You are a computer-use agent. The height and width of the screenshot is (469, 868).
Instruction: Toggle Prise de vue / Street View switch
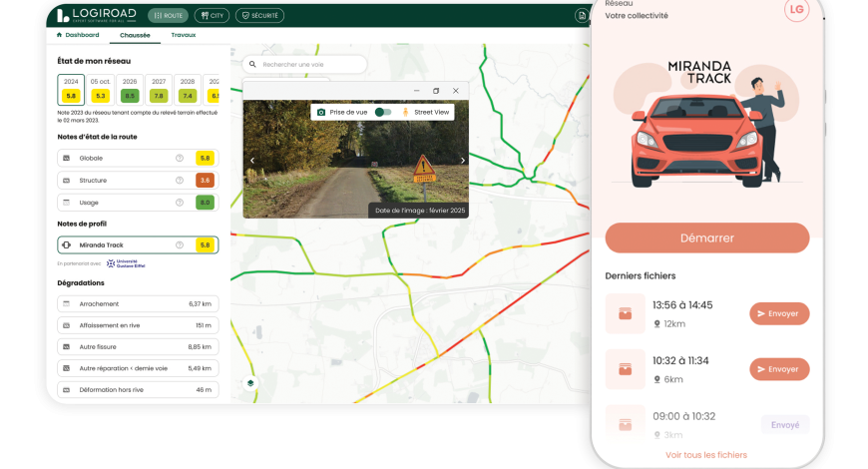coord(382,112)
